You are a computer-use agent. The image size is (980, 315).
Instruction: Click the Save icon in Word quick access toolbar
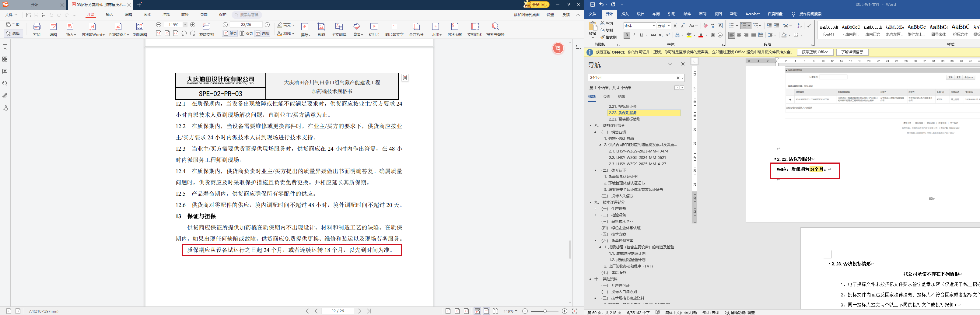[592, 5]
